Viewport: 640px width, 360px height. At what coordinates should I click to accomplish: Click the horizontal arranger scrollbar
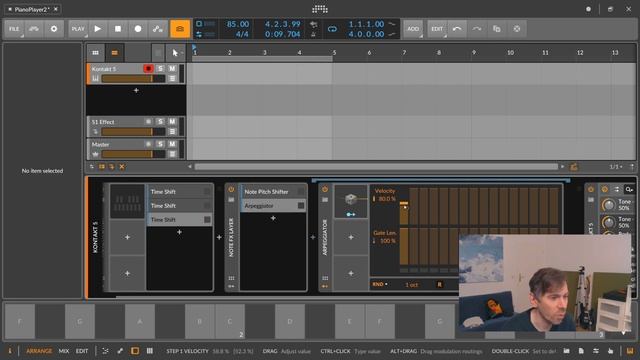coord(376,167)
